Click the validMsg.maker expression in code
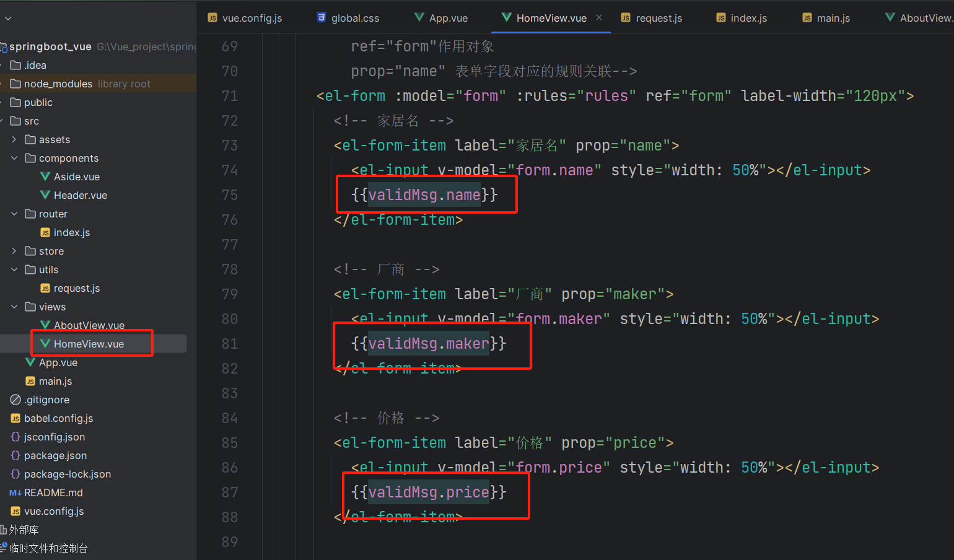 pos(429,344)
